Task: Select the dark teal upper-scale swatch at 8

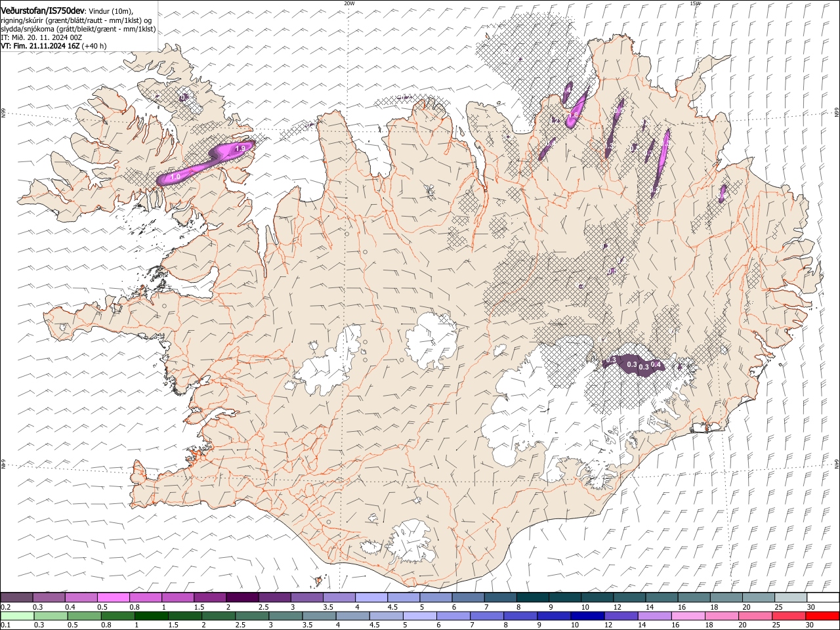Action: [x=532, y=597]
